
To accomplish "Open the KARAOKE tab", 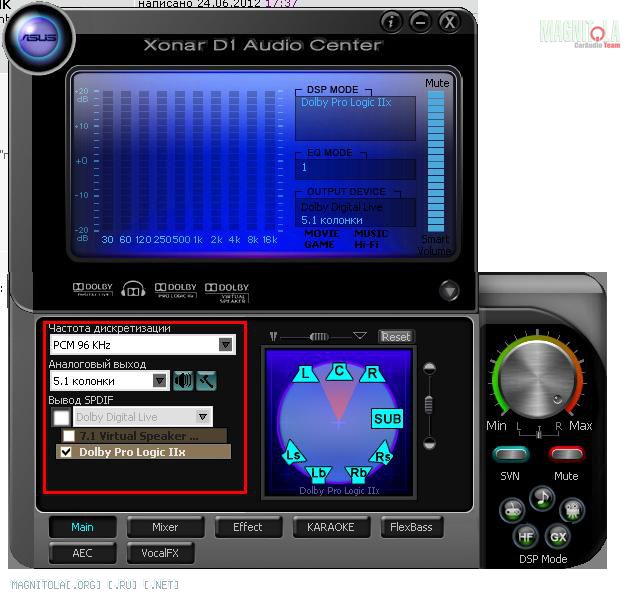I will click(x=331, y=527).
